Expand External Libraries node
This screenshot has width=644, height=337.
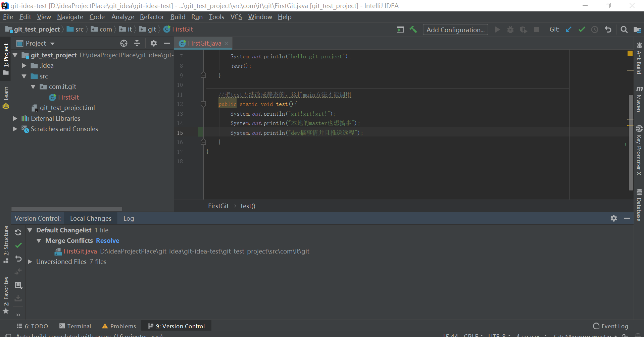(15, 118)
